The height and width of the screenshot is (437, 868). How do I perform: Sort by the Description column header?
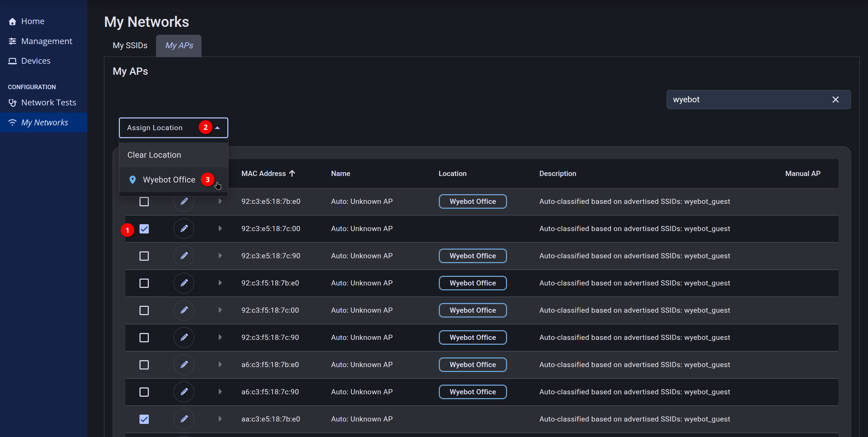pos(558,174)
